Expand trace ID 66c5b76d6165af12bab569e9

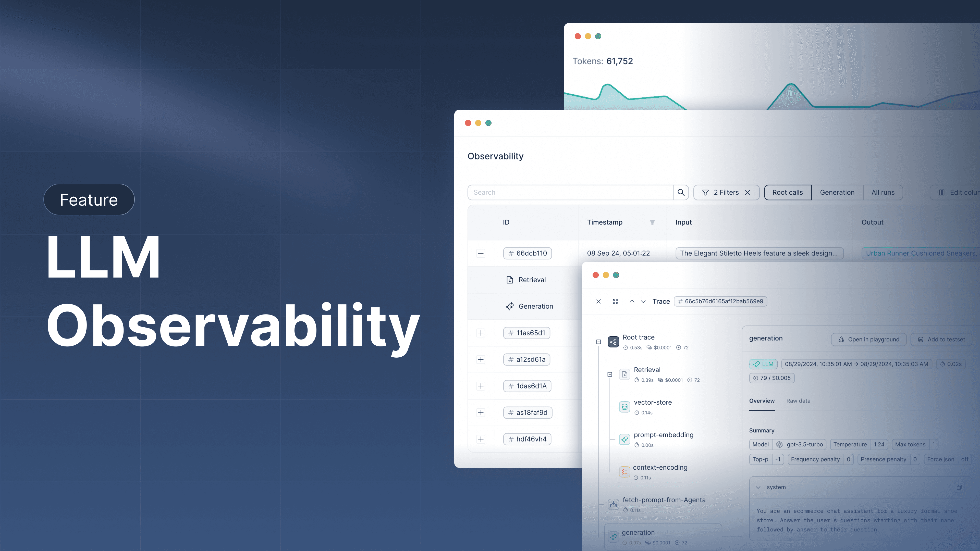pyautogui.click(x=614, y=301)
